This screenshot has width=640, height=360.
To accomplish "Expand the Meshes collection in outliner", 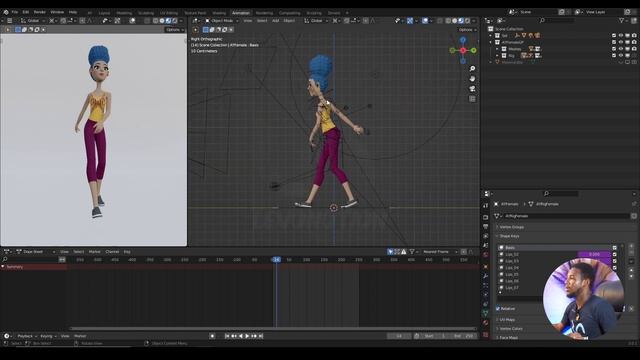I will pos(498,49).
